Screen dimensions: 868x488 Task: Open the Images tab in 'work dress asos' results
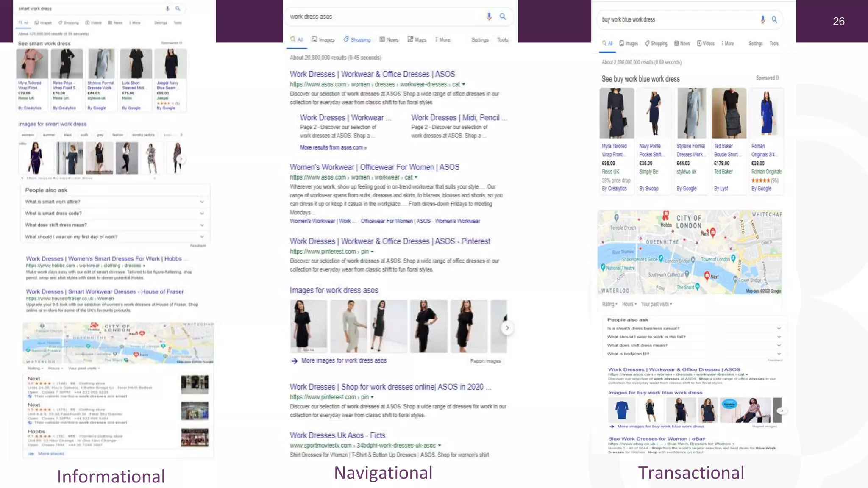pyautogui.click(x=323, y=39)
